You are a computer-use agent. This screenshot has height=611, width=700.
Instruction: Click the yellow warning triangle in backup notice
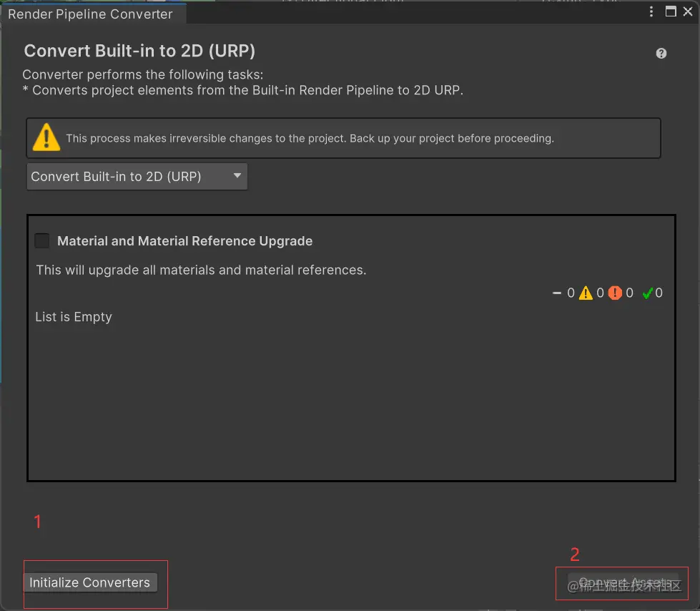[46, 137]
